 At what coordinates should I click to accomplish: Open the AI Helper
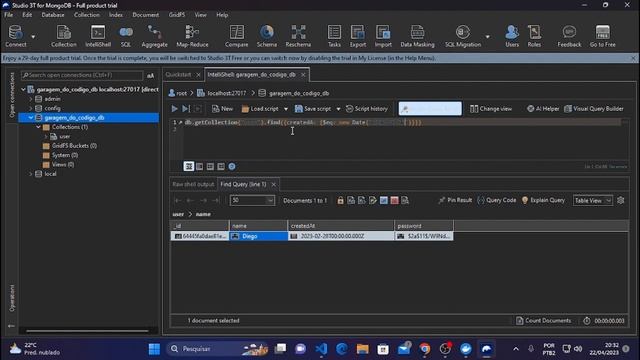(x=543, y=109)
